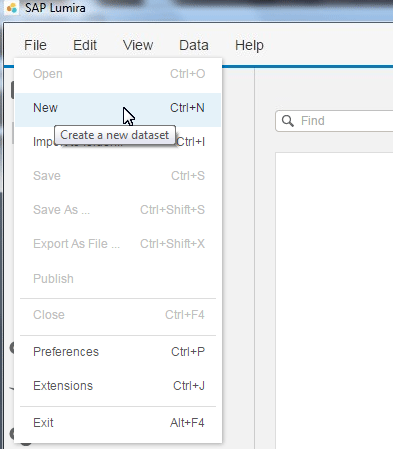Exit the application via menu
The image size is (393, 449).
click(x=118, y=423)
